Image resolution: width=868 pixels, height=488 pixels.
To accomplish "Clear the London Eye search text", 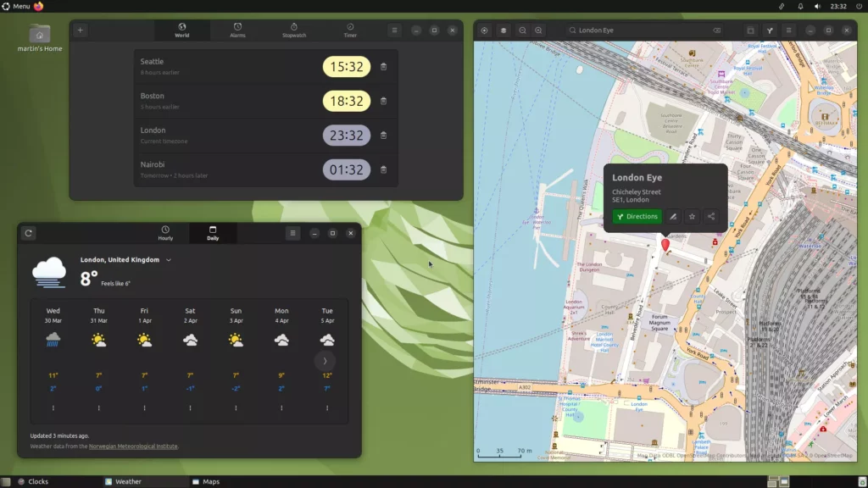I will coord(716,30).
